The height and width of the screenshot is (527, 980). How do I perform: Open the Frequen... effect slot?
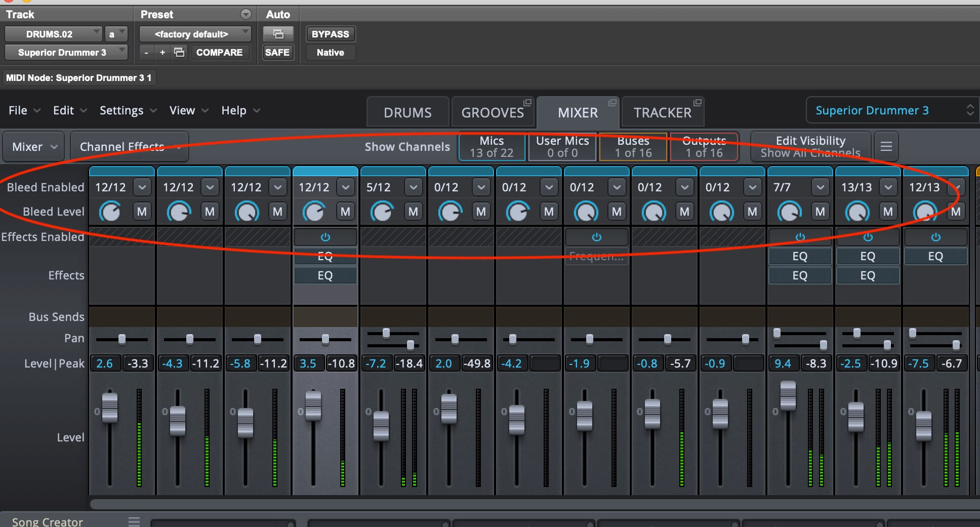pos(596,256)
